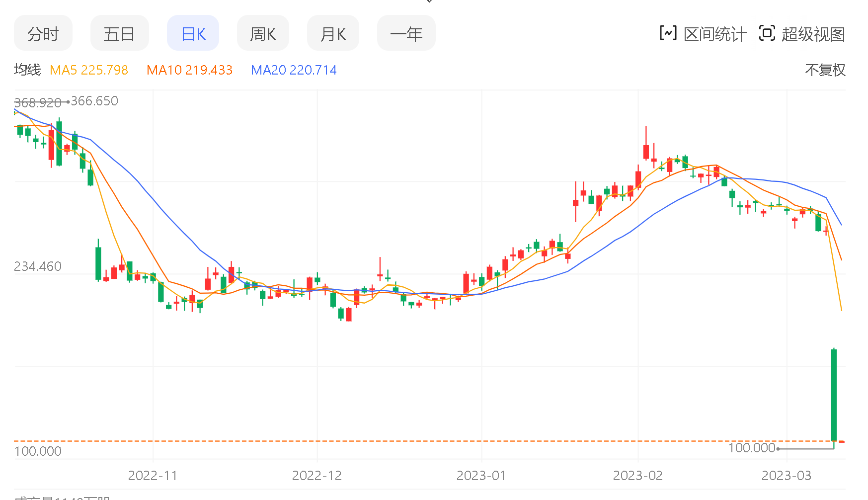This screenshot has width=868, height=500.
Task: Open 区间统计 range statistics label
Action: [x=715, y=34]
